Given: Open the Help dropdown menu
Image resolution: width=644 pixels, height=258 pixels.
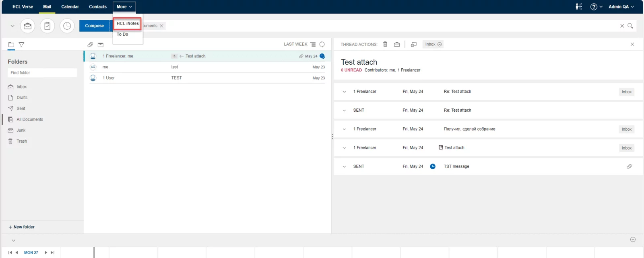Looking at the screenshot, I should click(x=596, y=7).
